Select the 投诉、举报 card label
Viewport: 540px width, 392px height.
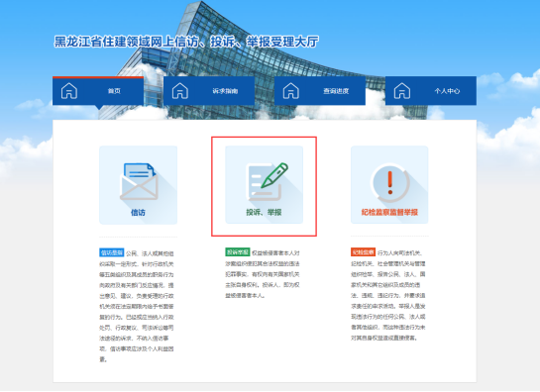point(264,213)
